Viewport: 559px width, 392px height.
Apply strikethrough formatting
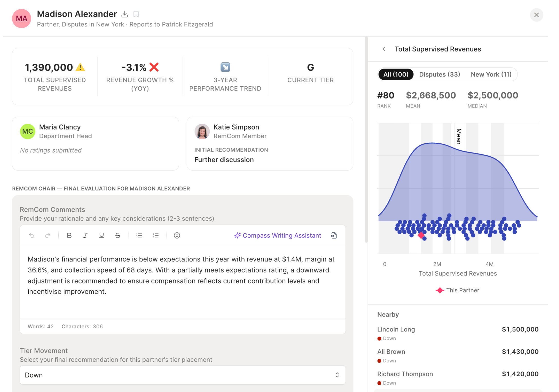click(x=118, y=235)
